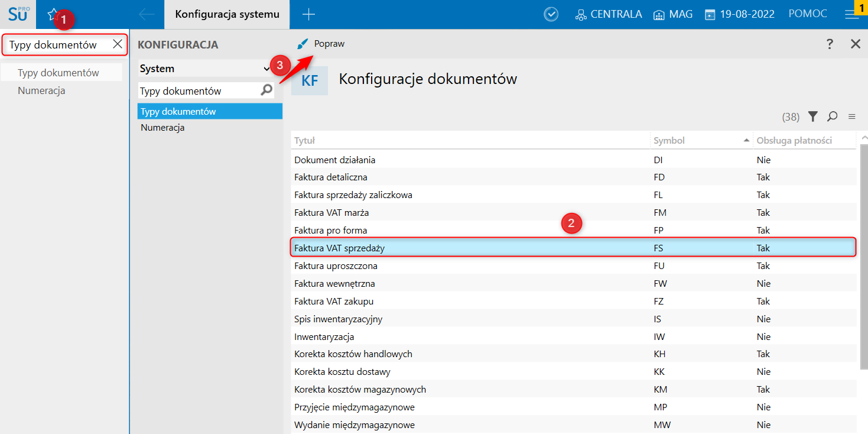Select Korekta kosztów handlowych row

point(574,354)
